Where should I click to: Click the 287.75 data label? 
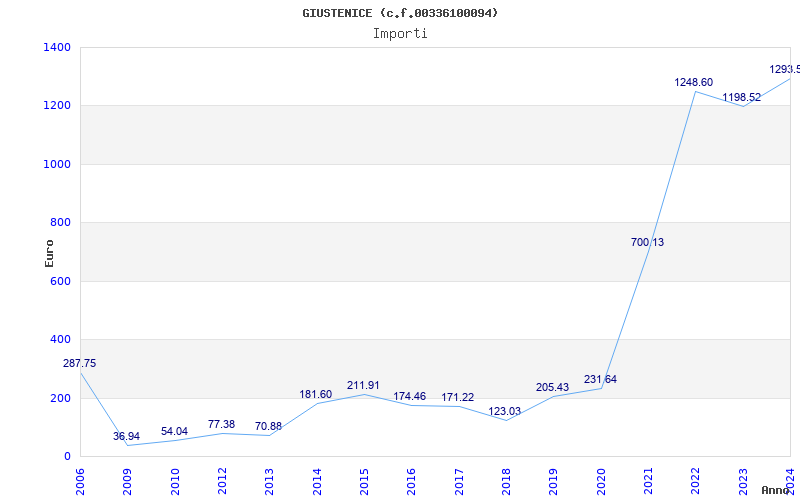[x=80, y=363]
